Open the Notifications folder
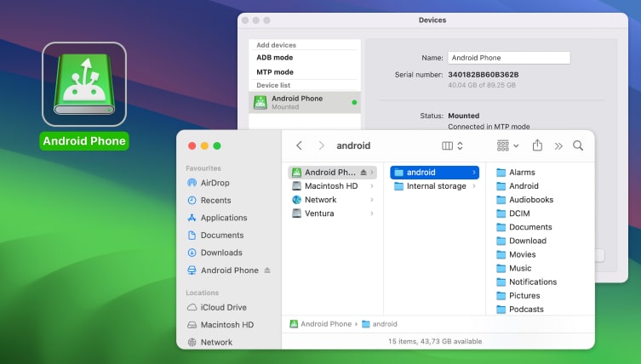The height and width of the screenshot is (364, 641). pyautogui.click(x=527, y=282)
